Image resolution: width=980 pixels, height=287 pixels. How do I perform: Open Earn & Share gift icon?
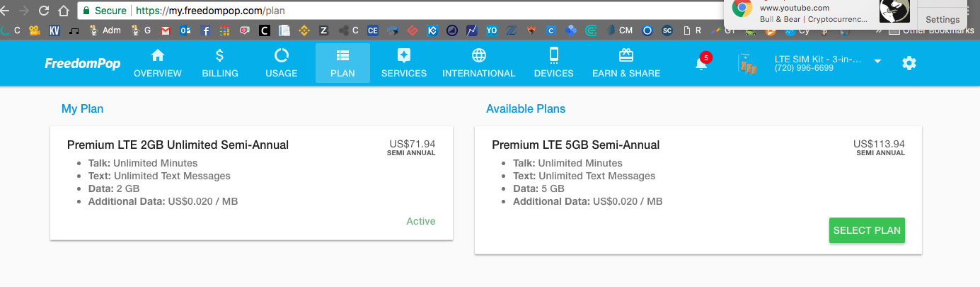[626, 55]
